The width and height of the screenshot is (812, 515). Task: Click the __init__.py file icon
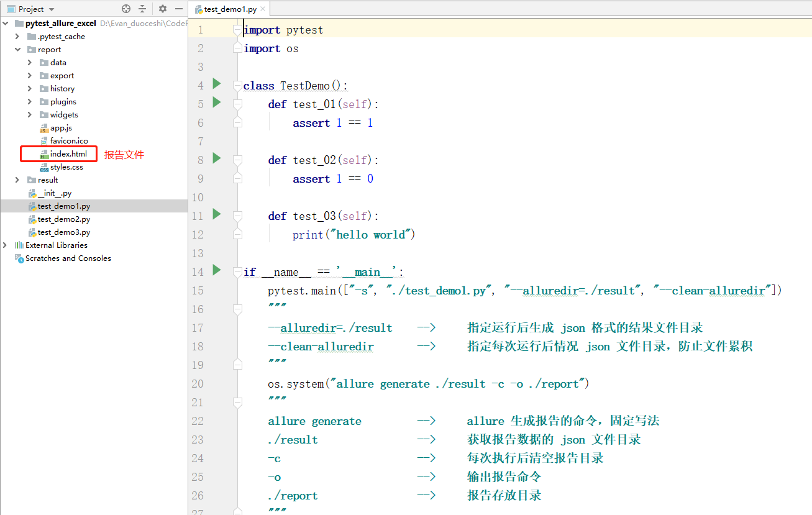tap(32, 193)
